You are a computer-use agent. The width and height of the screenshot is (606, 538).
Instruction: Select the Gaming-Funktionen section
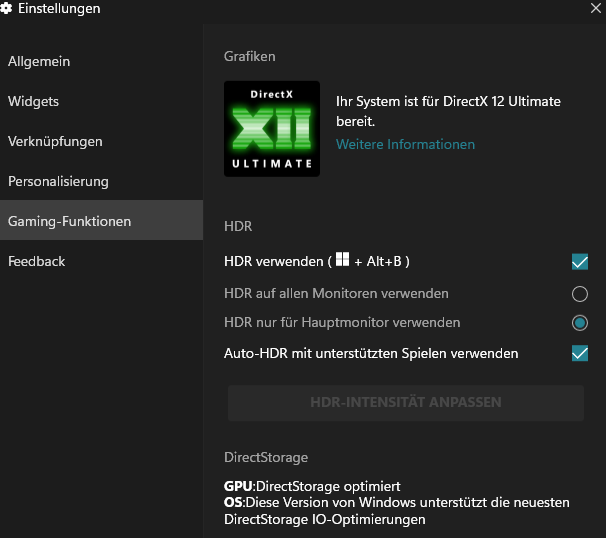coord(101,220)
